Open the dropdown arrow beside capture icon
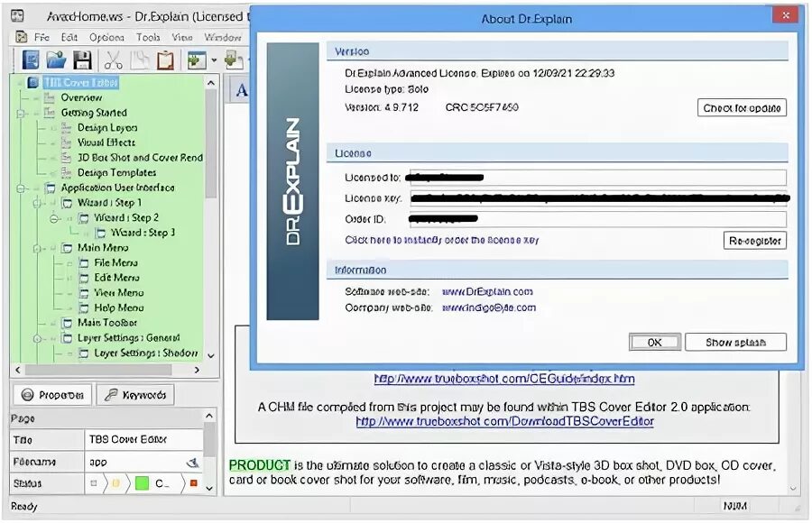812x523 pixels. tap(214, 60)
